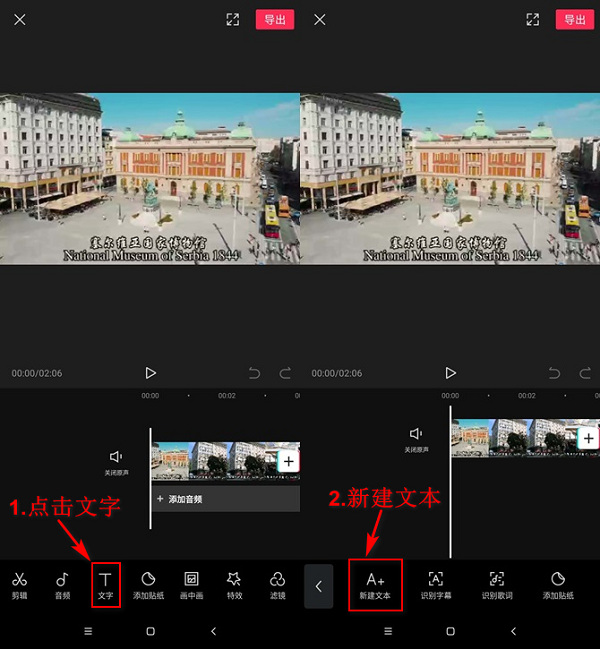Close the editor in left screen
Image resolution: width=600 pixels, height=649 pixels.
(20, 19)
